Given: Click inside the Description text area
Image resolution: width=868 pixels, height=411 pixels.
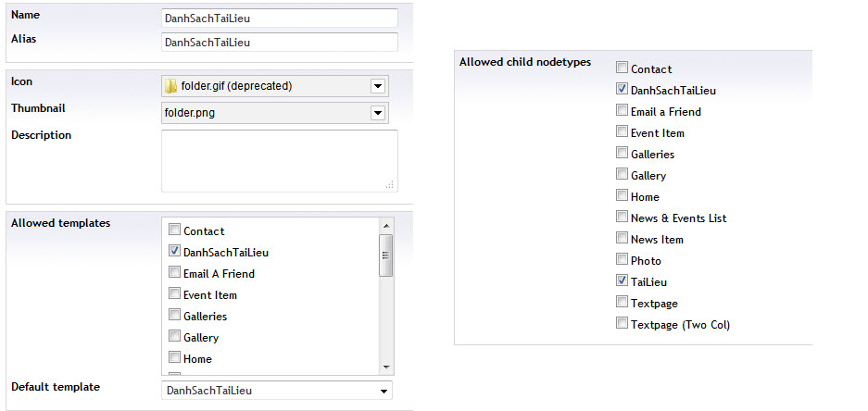Looking at the screenshot, I should pyautogui.click(x=279, y=160).
